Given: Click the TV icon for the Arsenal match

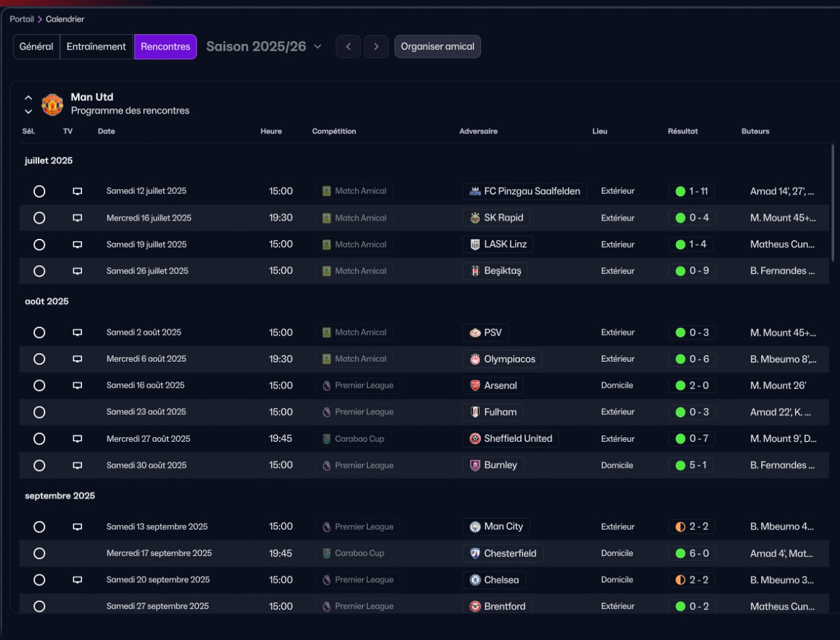Looking at the screenshot, I should (77, 385).
